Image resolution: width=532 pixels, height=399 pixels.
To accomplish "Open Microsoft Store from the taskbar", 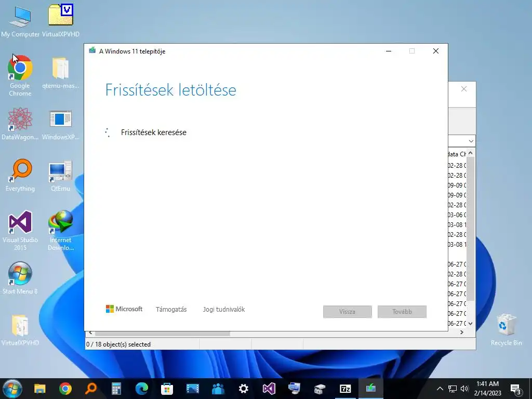I will point(167,389).
